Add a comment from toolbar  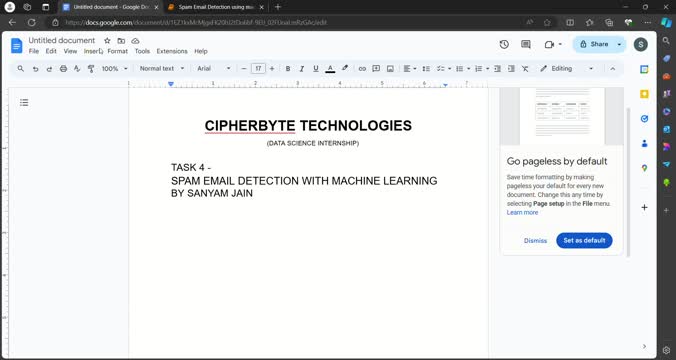(376, 69)
